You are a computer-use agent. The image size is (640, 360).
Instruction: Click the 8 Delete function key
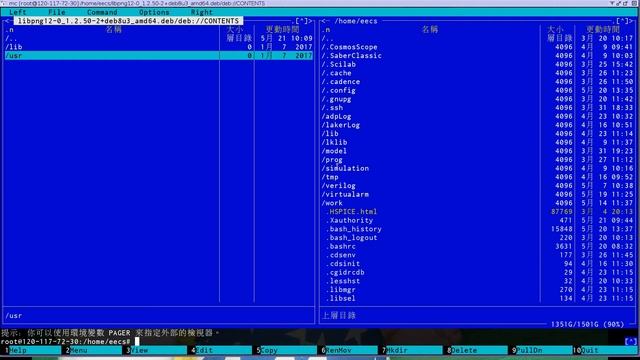tap(479, 350)
